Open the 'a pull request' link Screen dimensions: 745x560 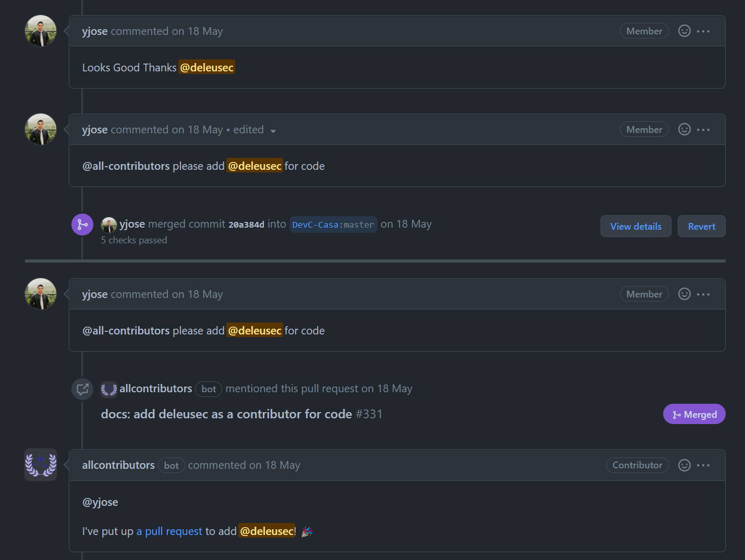pyautogui.click(x=169, y=531)
